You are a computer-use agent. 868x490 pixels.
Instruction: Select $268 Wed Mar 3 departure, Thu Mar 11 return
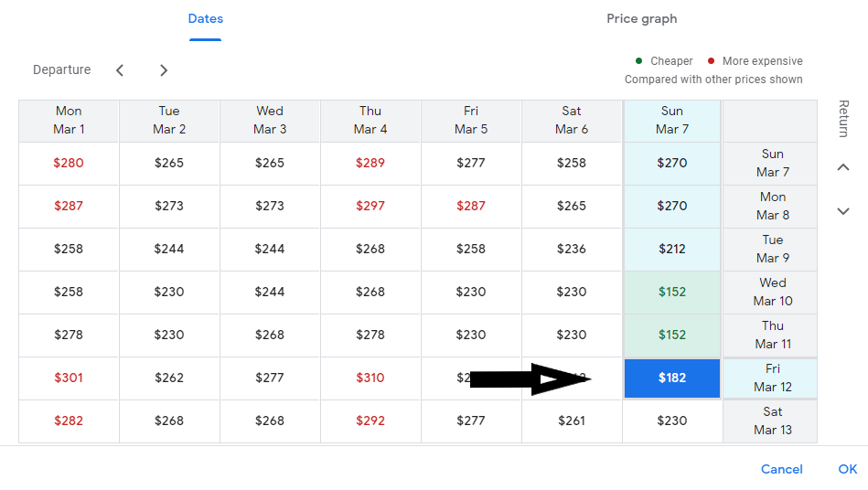[270, 335]
